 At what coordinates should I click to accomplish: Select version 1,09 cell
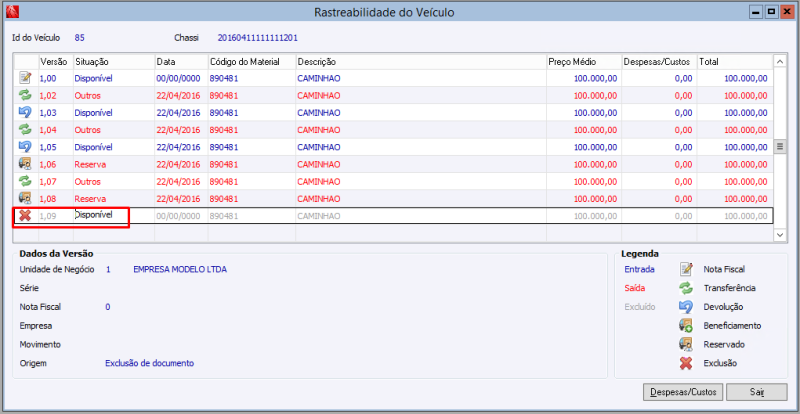click(x=56, y=216)
